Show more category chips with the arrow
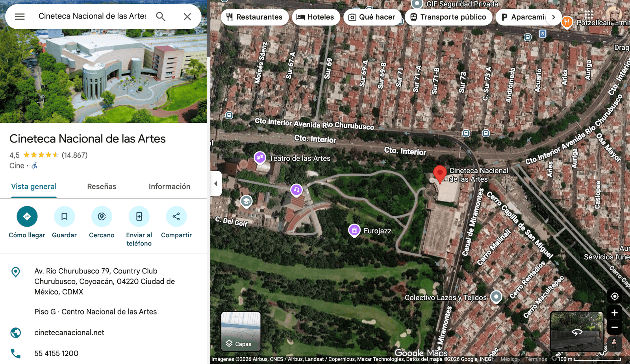Viewport: 630px width, 364px height. (x=554, y=17)
